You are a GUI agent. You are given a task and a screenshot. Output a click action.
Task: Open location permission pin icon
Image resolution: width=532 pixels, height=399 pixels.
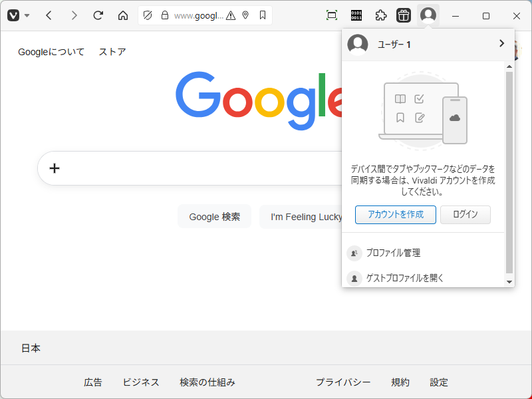(x=245, y=15)
